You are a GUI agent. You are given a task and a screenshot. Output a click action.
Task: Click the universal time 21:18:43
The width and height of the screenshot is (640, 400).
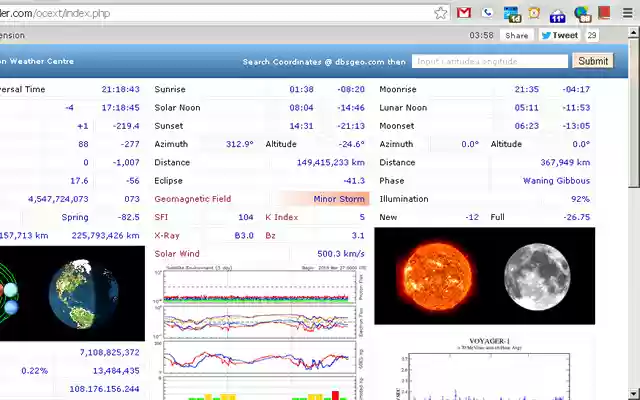click(120, 89)
